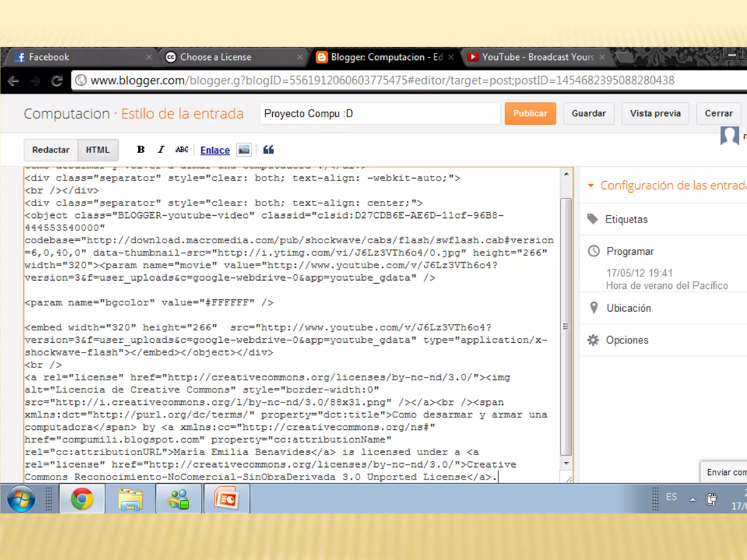The width and height of the screenshot is (747, 560).
Task: Toggle italic formatting button
Action: 161,150
